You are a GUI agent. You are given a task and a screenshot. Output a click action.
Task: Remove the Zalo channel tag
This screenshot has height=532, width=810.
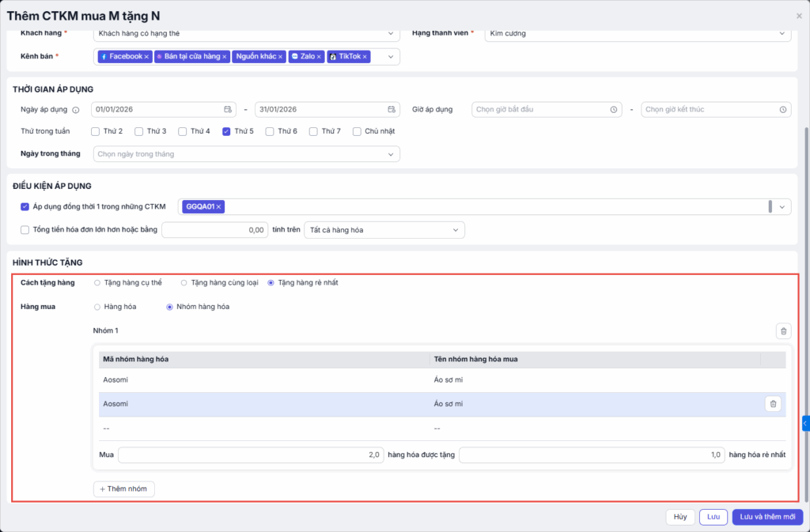[x=320, y=57]
